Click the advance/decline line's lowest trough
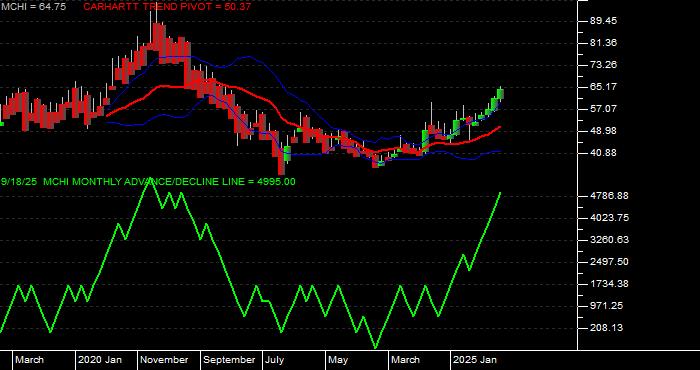The height and width of the screenshot is (370, 700). tap(375, 347)
